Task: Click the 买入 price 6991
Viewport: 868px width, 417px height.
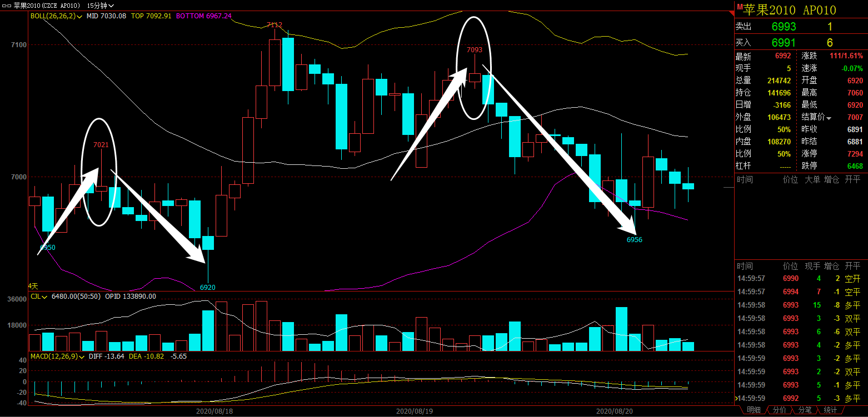Action: point(784,43)
